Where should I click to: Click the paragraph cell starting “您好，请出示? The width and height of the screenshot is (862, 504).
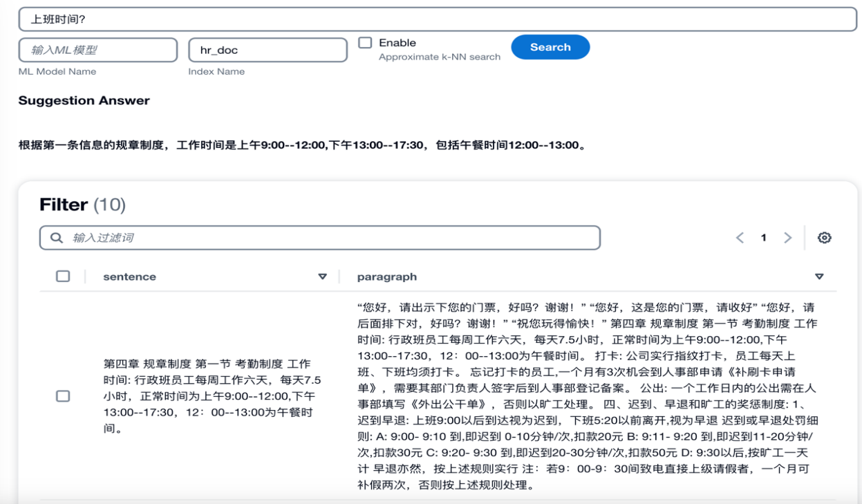tap(588, 396)
